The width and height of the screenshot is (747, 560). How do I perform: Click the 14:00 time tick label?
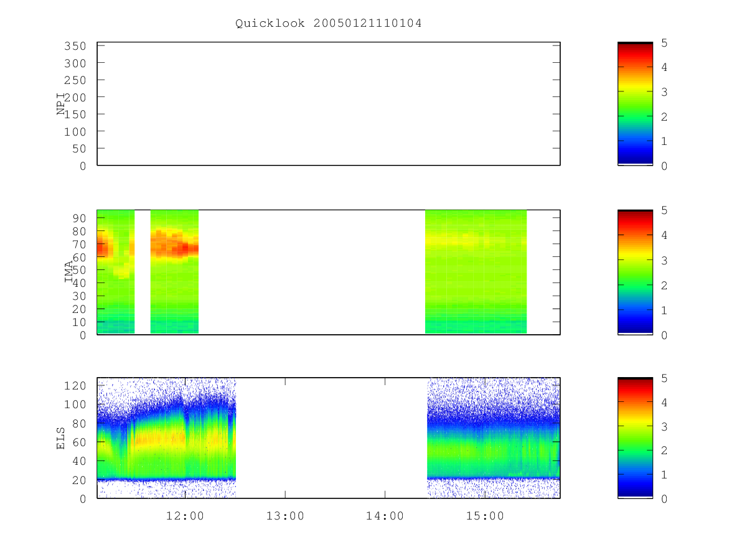click(385, 516)
